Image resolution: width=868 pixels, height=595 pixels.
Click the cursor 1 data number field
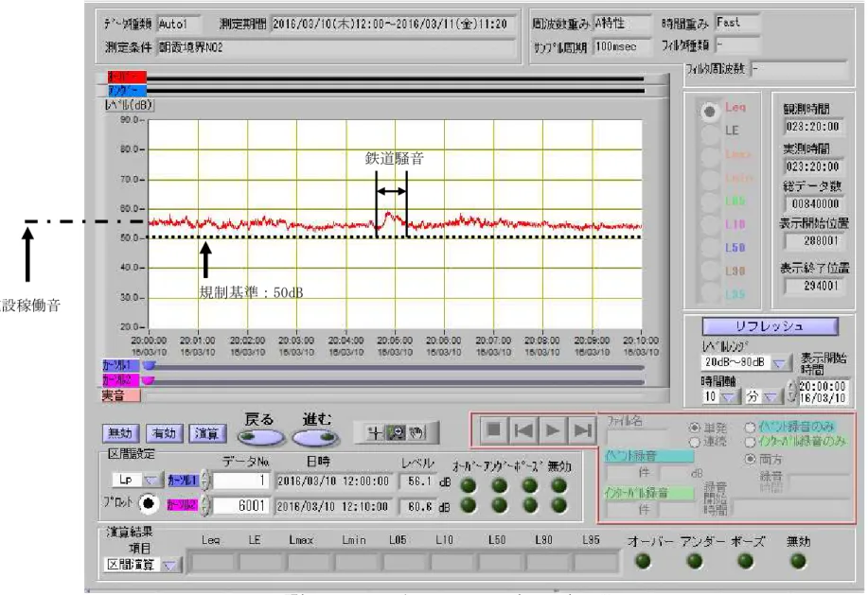240,480
